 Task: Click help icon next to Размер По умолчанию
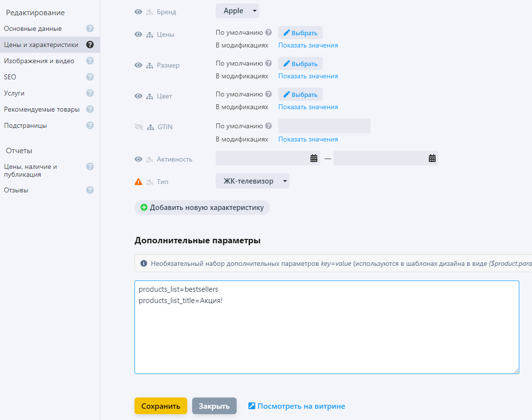coord(268,63)
